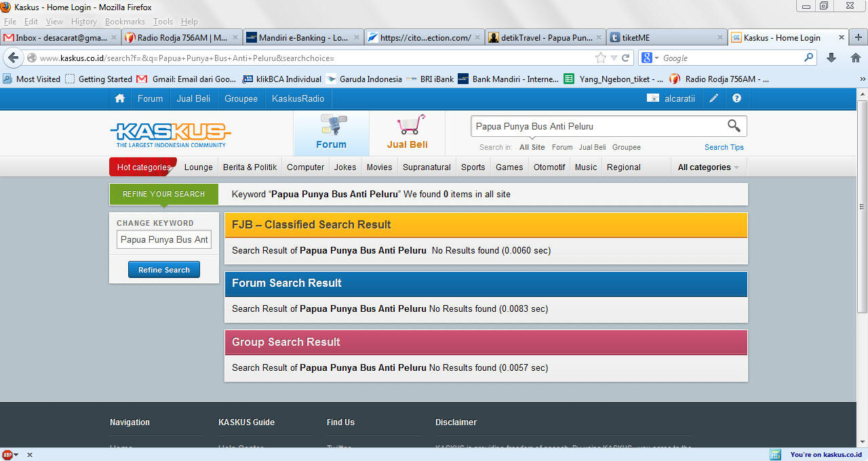Click the Google search magnifier icon

coord(808,58)
